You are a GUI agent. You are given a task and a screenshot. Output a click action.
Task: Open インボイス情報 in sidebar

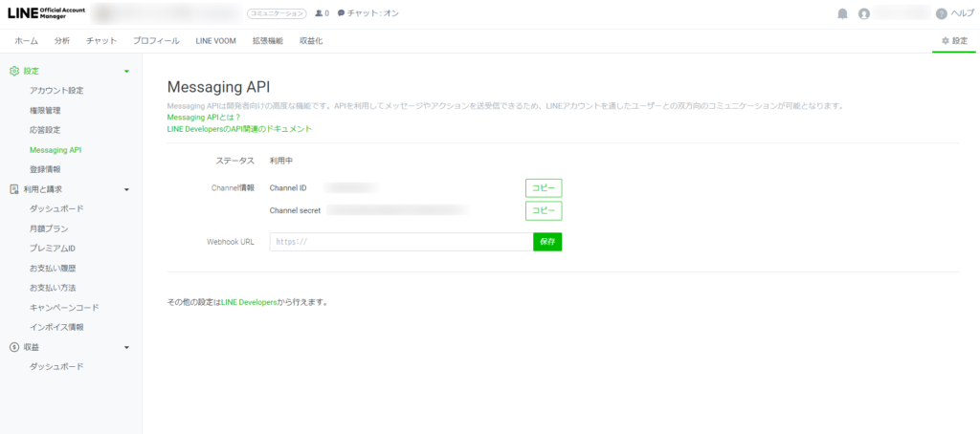pyautogui.click(x=56, y=327)
